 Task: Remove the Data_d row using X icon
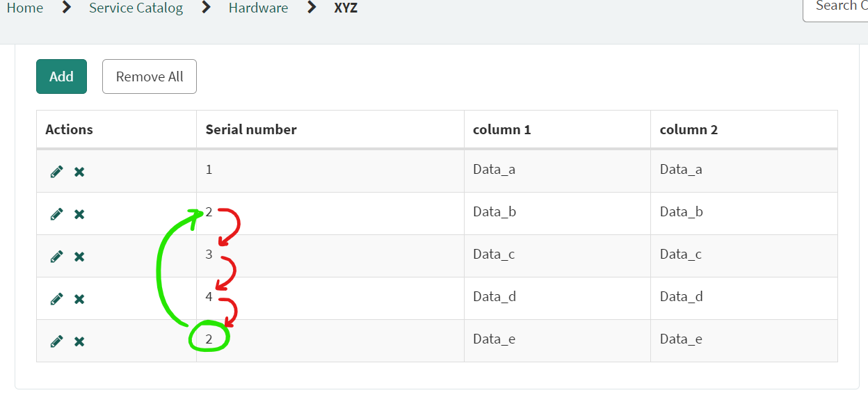(79, 299)
